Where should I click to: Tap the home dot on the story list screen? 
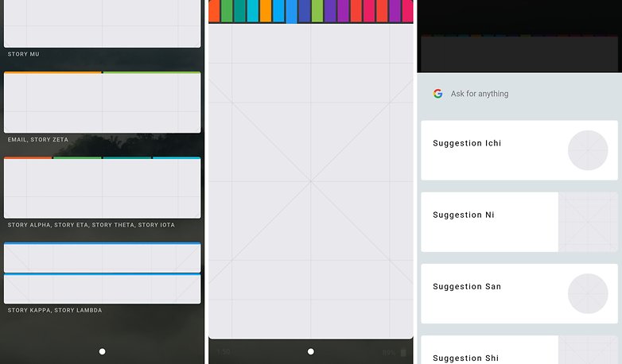pos(103,351)
